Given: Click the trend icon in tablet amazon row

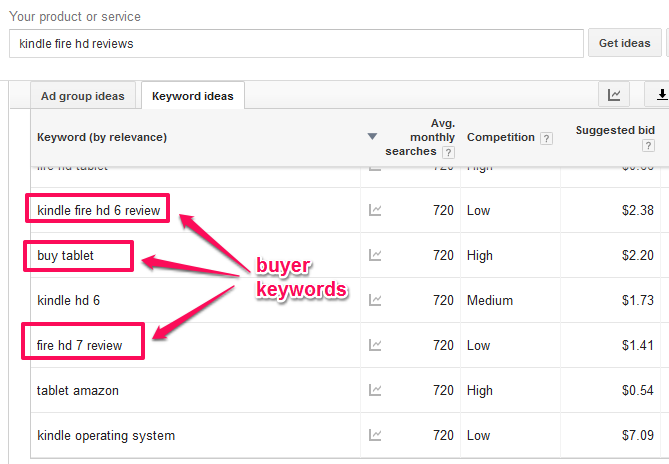Looking at the screenshot, I should coord(375,390).
